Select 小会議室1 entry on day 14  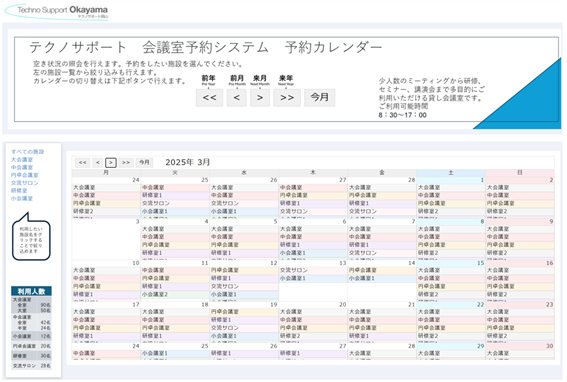pos(382,279)
